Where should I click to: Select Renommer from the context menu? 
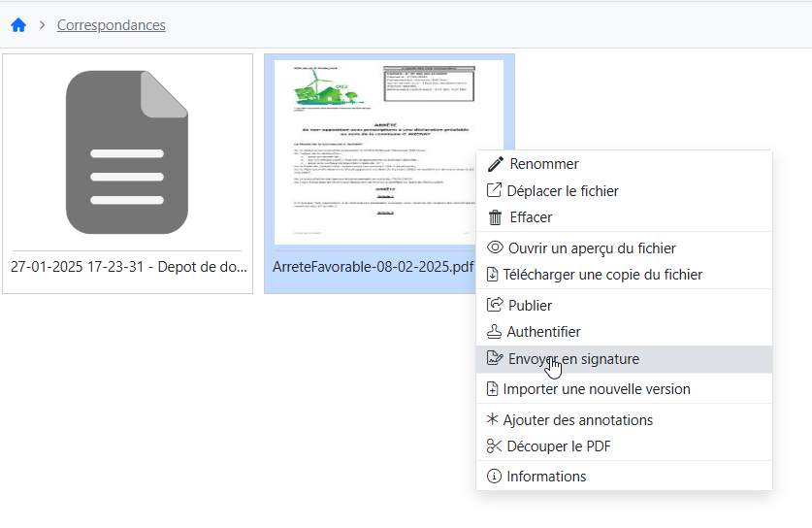click(543, 165)
